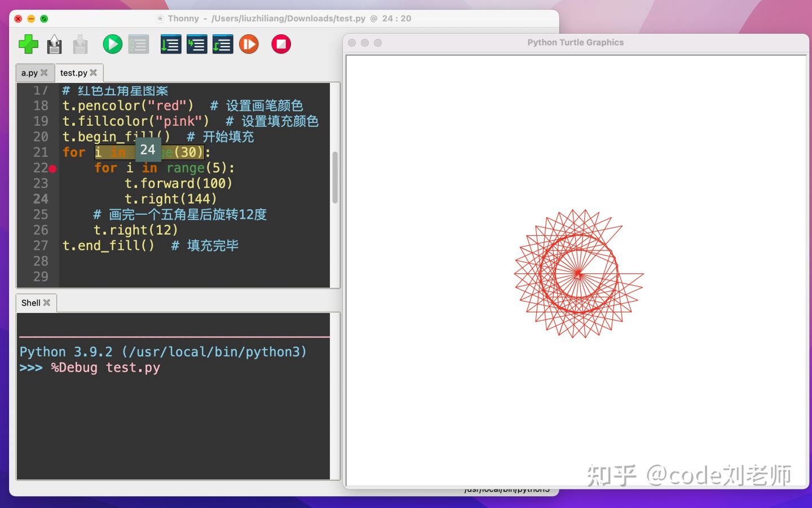Close the test.py tab
Image resolution: width=812 pixels, height=508 pixels.
tap(94, 73)
